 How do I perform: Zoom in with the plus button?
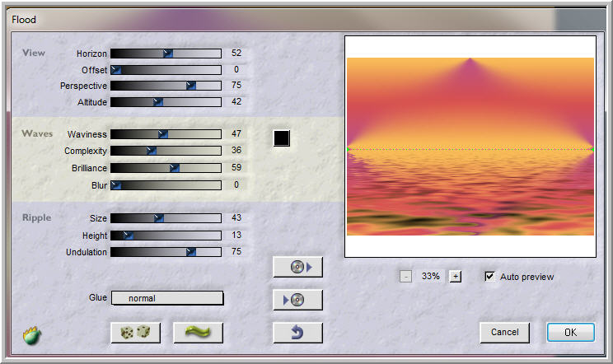pos(456,277)
